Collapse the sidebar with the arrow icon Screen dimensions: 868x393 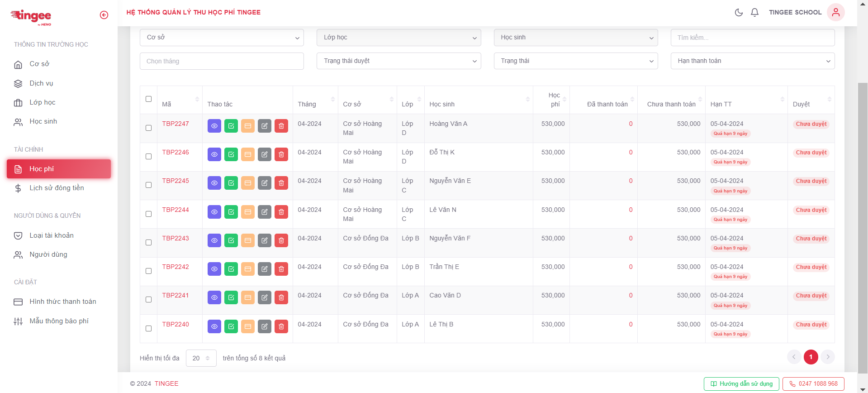[x=104, y=15]
